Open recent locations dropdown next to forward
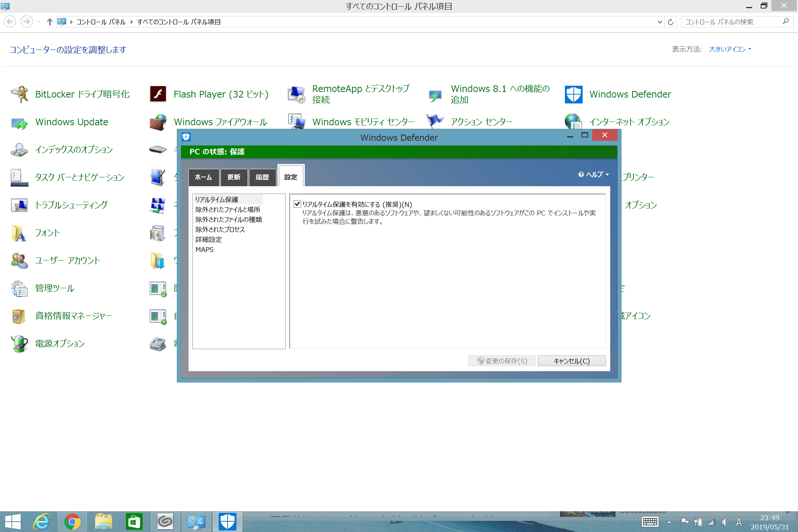This screenshot has width=798, height=532. (x=39, y=22)
